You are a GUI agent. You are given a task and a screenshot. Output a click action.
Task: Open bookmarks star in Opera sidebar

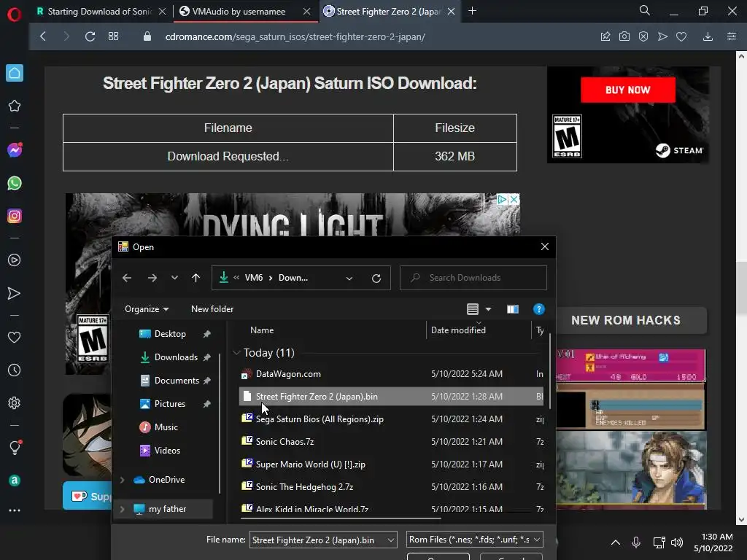(x=15, y=106)
